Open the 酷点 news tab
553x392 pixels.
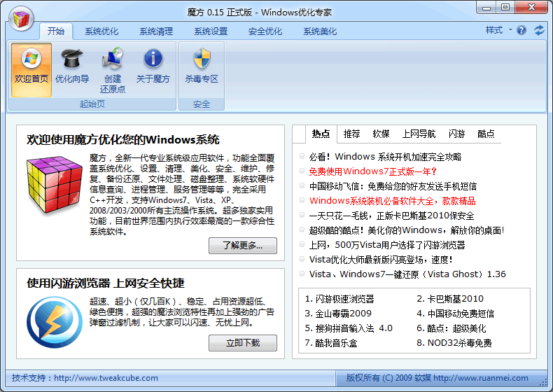click(486, 134)
